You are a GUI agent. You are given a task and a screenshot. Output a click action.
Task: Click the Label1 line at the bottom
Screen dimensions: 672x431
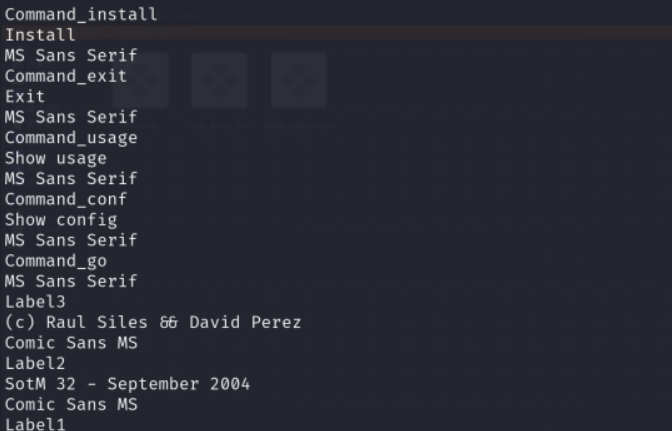coord(35,424)
